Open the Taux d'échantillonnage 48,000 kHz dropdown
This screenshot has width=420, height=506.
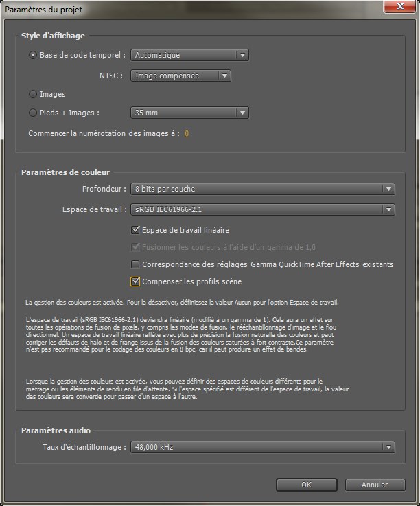(262, 447)
